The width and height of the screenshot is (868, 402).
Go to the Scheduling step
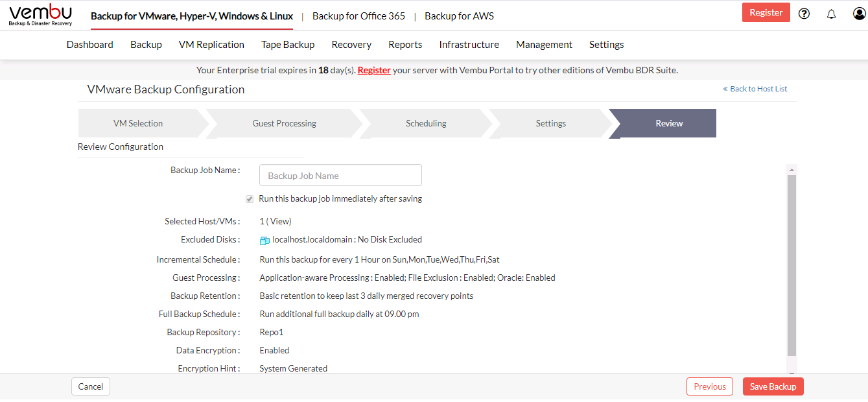click(x=426, y=123)
